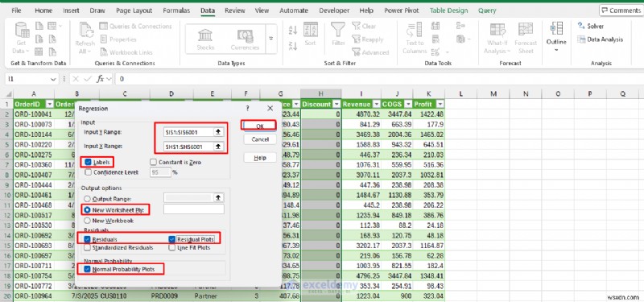This screenshot has width=644, height=302.
Task: Open the Get Data menu
Action: [x=21, y=39]
